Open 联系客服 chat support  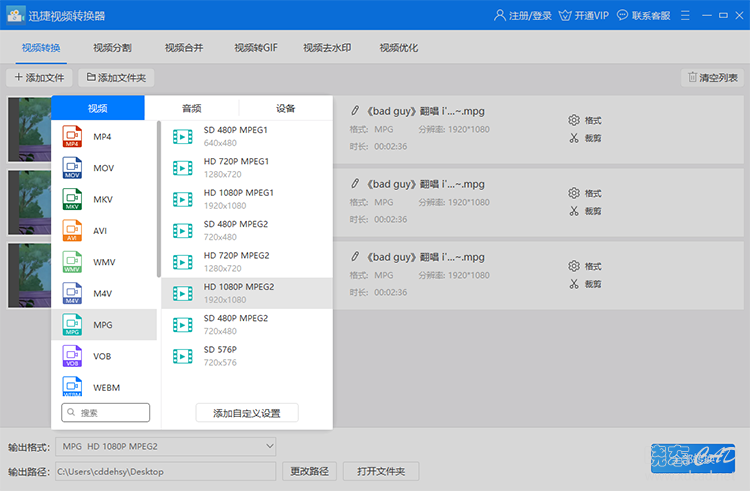643,15
